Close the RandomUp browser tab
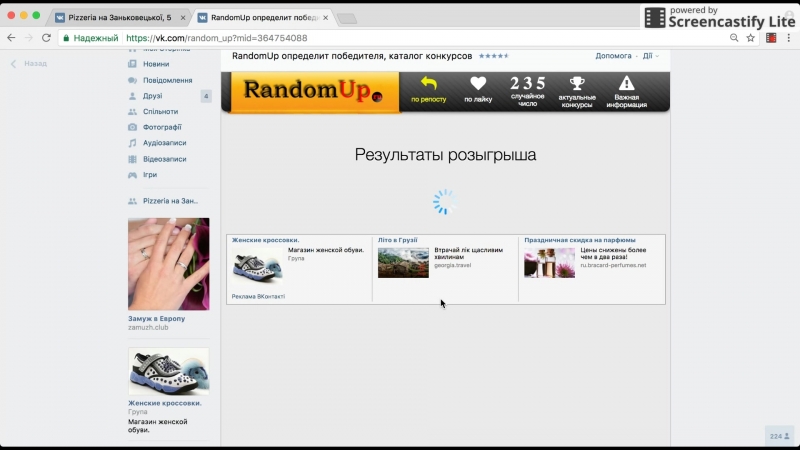800x450 pixels. 326,17
